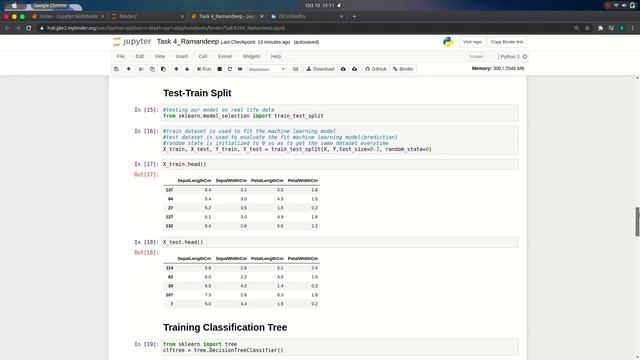The width and height of the screenshot is (640, 360).
Task: Click the Jupyter logo
Action: tap(132, 42)
